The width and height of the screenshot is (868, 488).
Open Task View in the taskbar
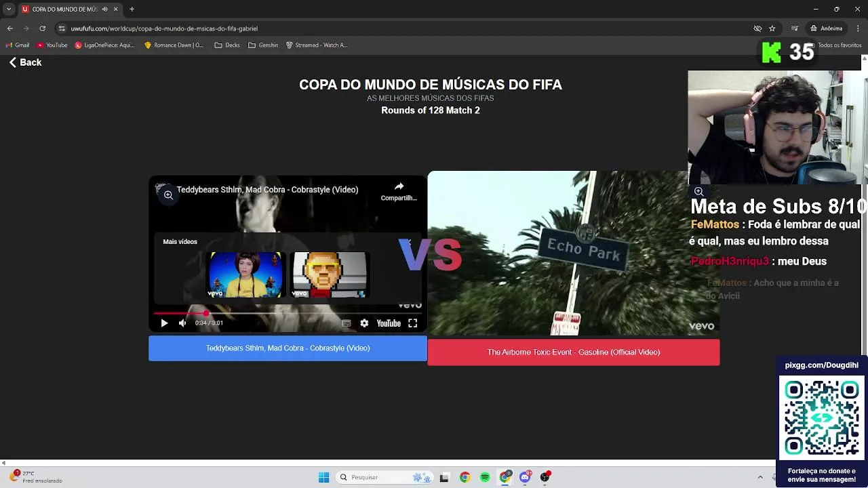[x=444, y=477]
